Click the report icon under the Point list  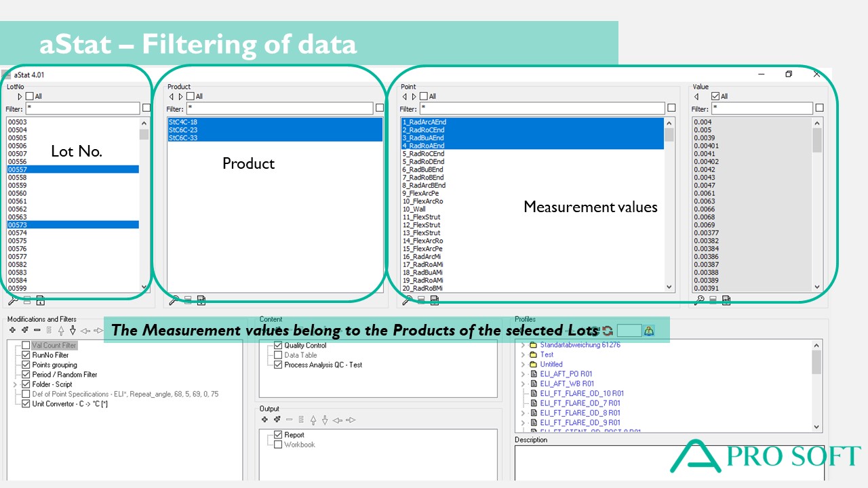click(x=434, y=300)
